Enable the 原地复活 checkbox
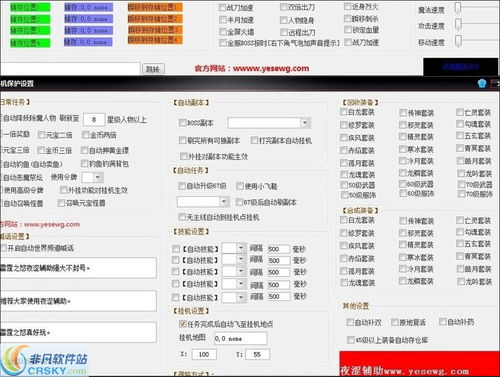Viewport: 500px width, 377px height. [395, 322]
